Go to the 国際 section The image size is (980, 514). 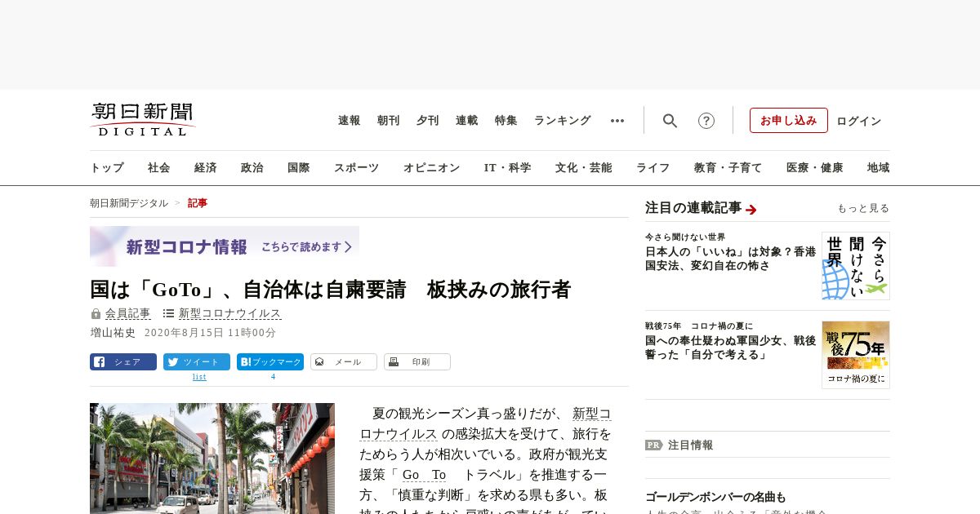click(299, 168)
